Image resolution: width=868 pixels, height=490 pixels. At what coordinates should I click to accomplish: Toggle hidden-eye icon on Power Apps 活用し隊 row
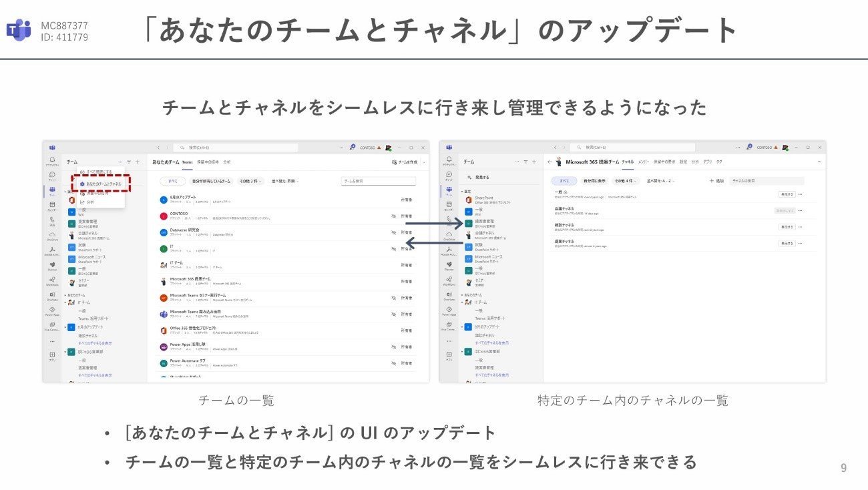pos(393,346)
